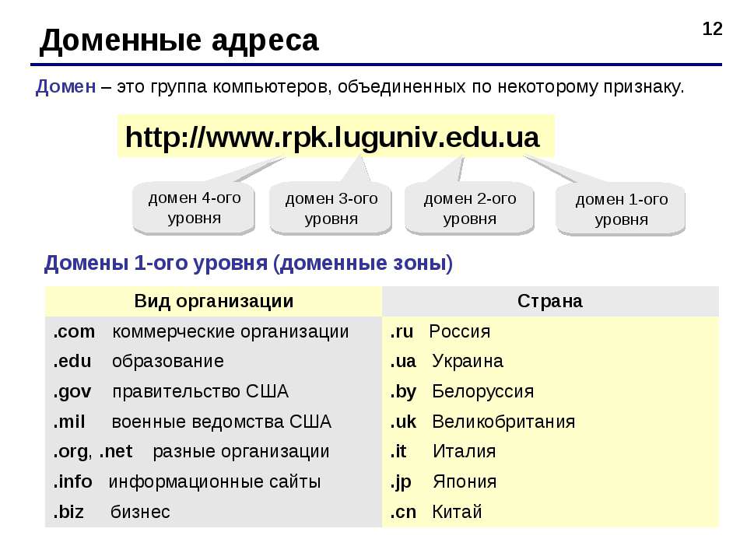
Task: Click the '.net' domain entry
Action: [x=116, y=451]
